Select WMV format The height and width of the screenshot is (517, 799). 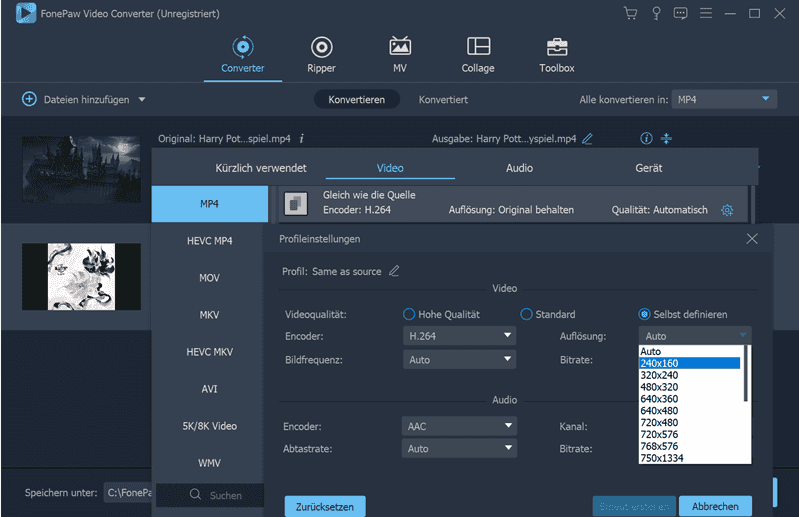point(209,463)
